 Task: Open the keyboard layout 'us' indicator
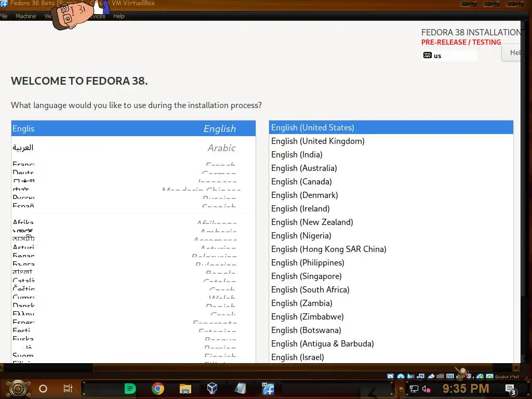click(x=449, y=56)
